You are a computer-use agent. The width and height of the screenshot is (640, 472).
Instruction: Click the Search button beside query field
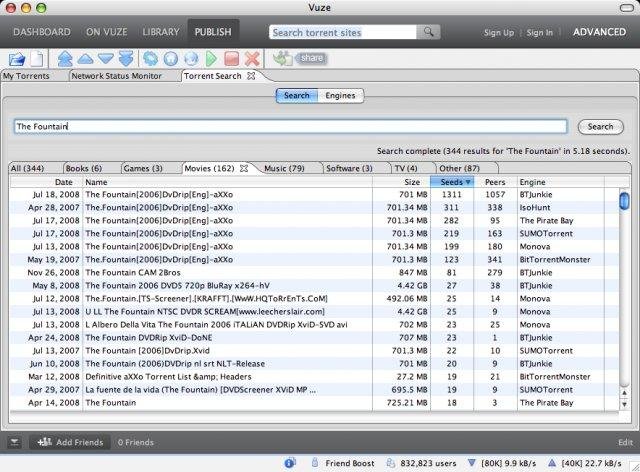click(600, 127)
